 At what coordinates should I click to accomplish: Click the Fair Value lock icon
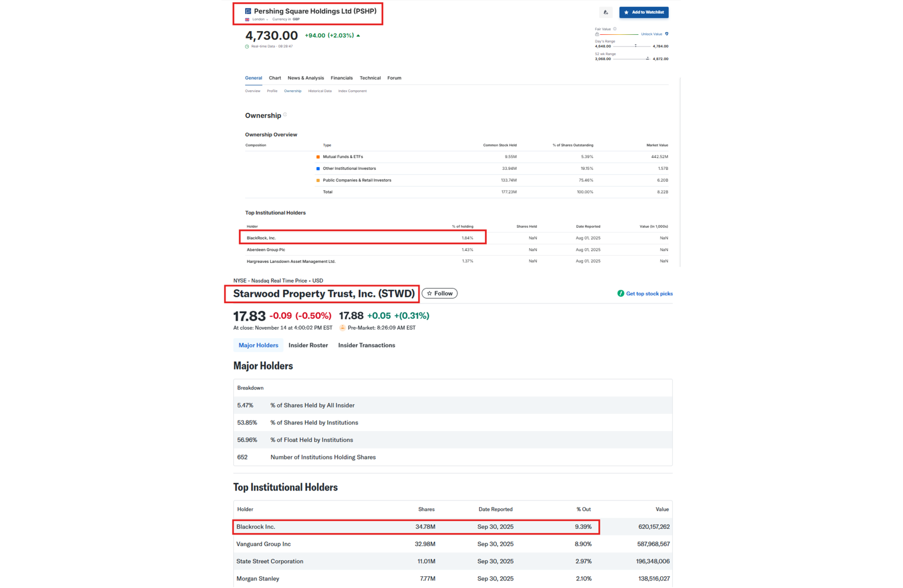pyautogui.click(x=597, y=34)
